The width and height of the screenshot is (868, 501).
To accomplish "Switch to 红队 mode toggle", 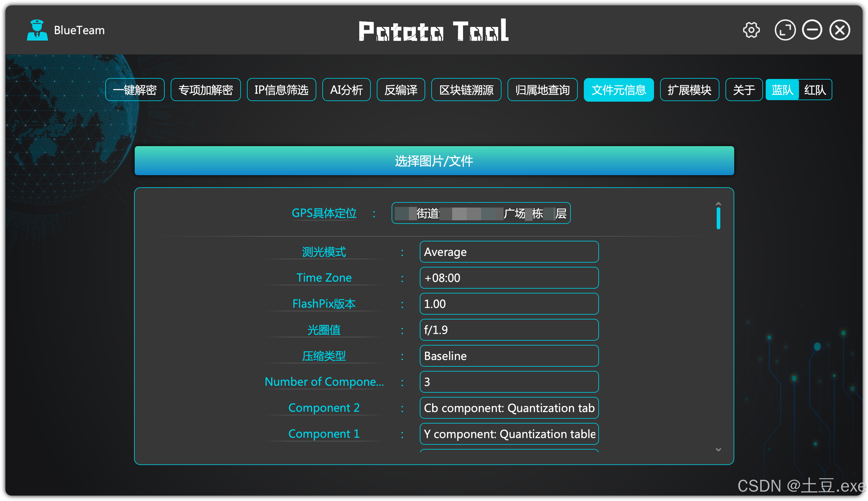I will pyautogui.click(x=814, y=90).
